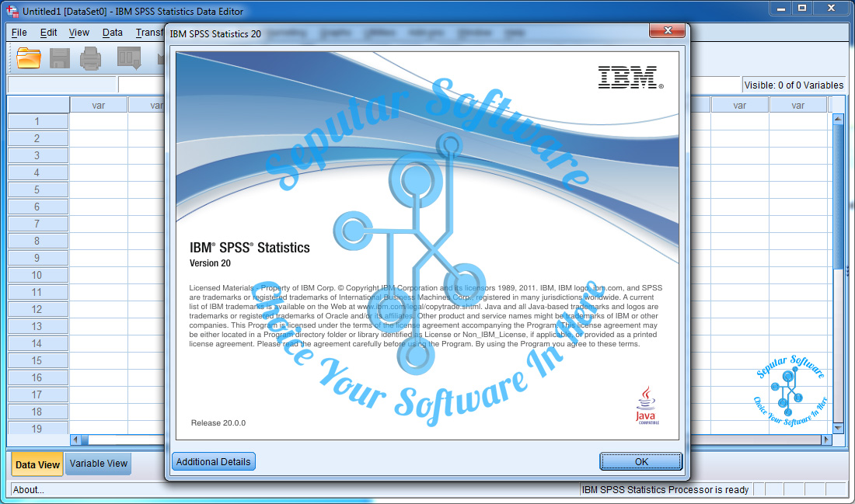This screenshot has height=504, width=855.
Task: Click the Print toolbar icon
Action: (91, 58)
